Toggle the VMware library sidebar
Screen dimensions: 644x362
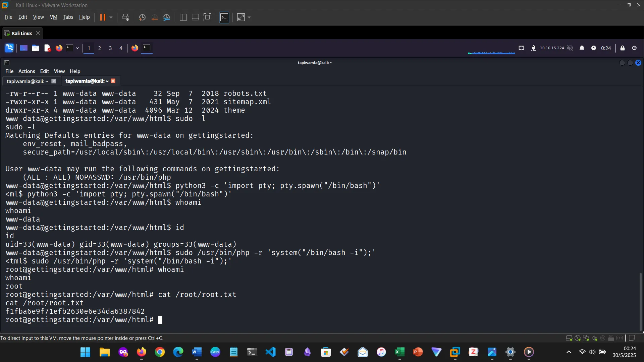pyautogui.click(x=183, y=17)
